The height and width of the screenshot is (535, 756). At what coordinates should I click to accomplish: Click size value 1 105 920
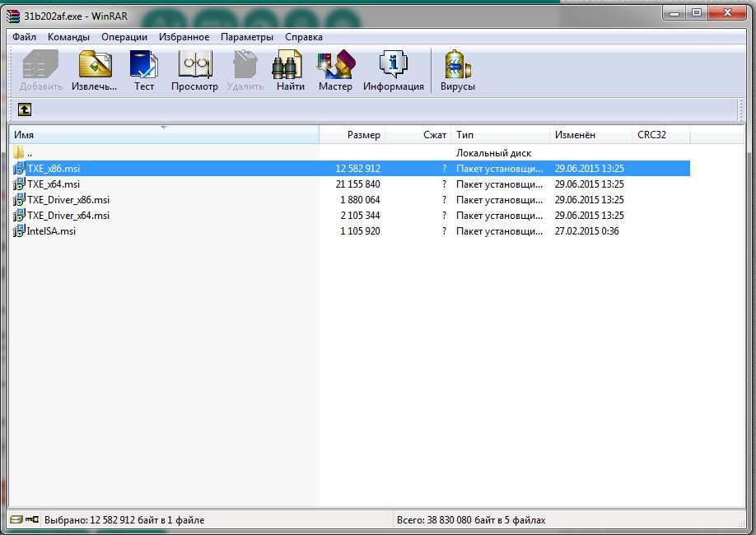coord(360,230)
